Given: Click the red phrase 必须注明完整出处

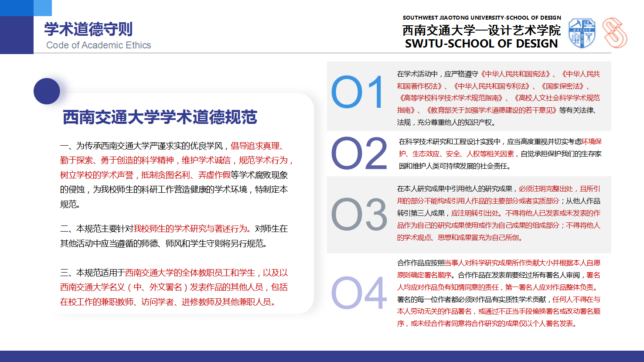Looking at the screenshot, I should 545,189.
